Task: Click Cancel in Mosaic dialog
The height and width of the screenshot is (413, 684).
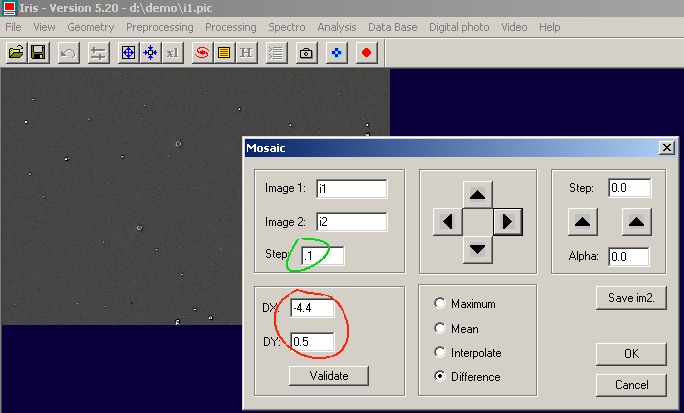Action: (x=631, y=385)
